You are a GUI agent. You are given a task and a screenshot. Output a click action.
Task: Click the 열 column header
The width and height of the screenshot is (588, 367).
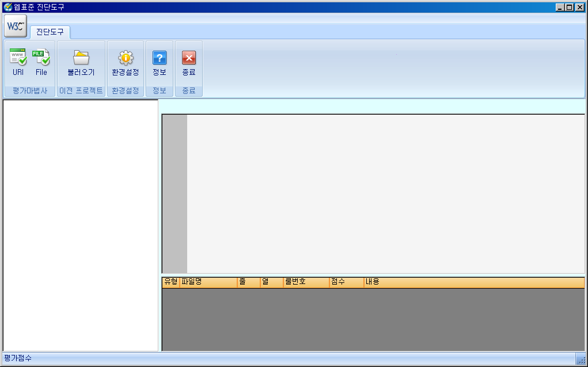[271, 282]
